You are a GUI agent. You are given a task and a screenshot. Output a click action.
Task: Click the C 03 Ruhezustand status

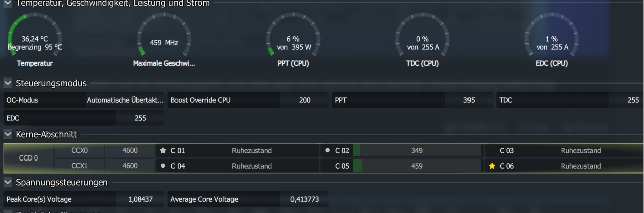tap(580, 150)
